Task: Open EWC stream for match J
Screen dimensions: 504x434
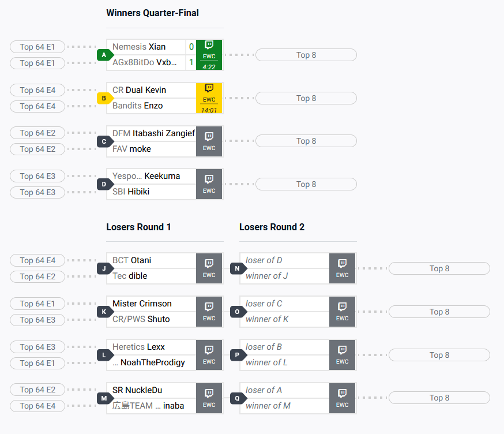Action: 209,268
